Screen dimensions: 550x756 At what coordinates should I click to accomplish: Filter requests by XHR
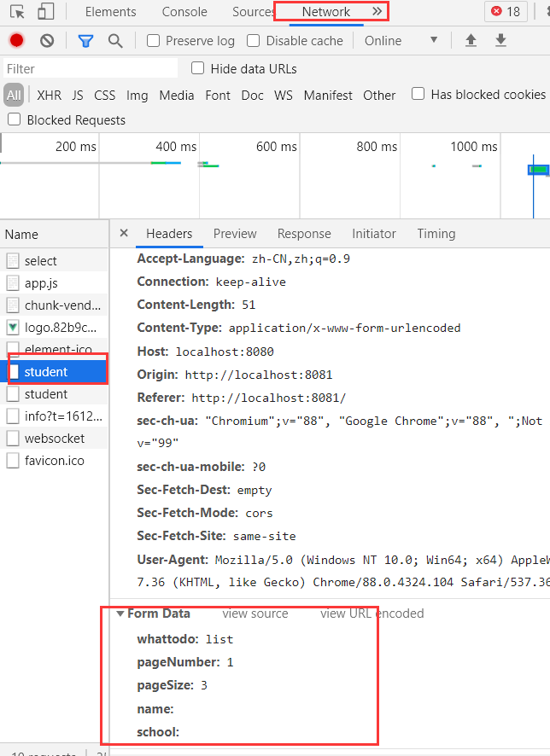pos(50,96)
